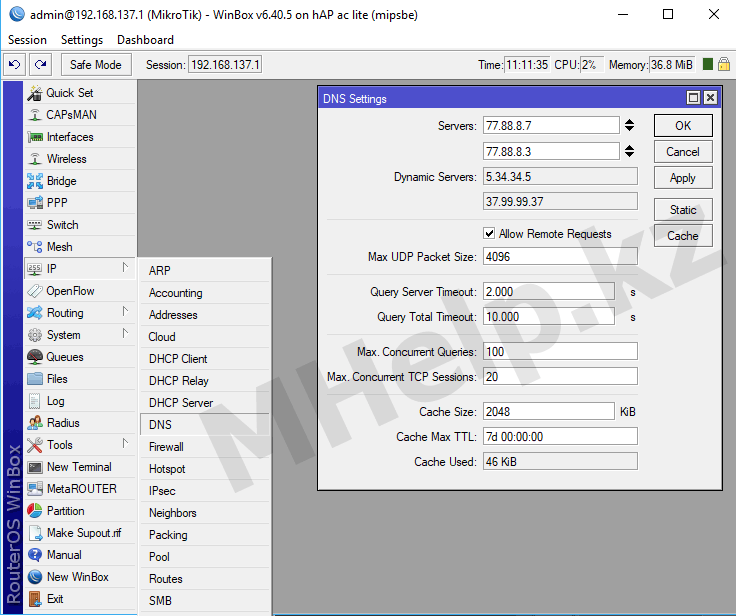Click the first Servers field 77.88.8.7
The width and height of the screenshot is (736, 616).
[551, 125]
